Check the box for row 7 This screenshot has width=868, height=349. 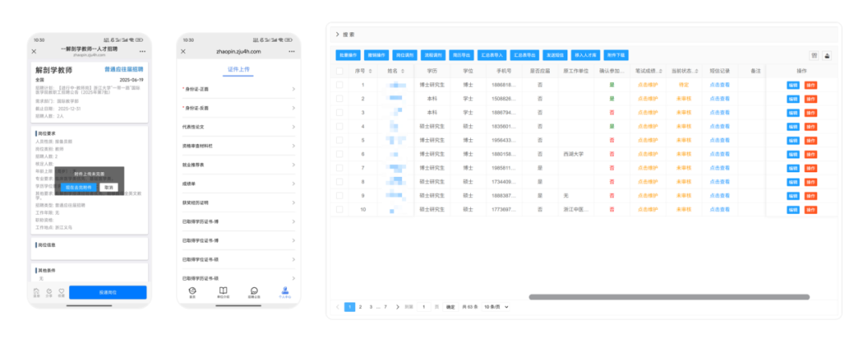(x=339, y=168)
